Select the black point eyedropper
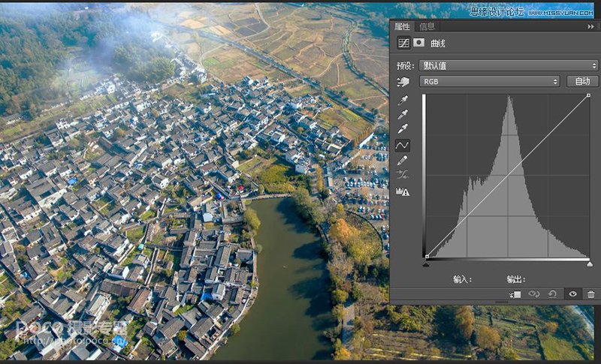Image resolution: width=601 pixels, height=364 pixels. (403, 101)
